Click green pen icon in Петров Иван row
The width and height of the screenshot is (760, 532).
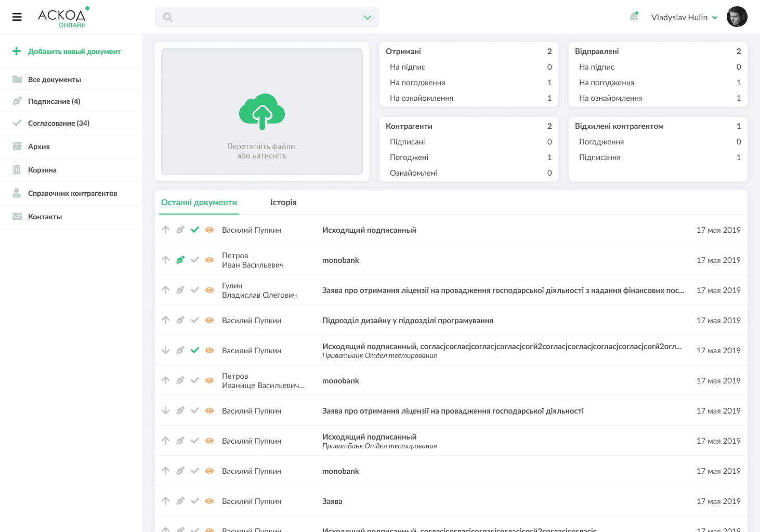pyautogui.click(x=180, y=260)
